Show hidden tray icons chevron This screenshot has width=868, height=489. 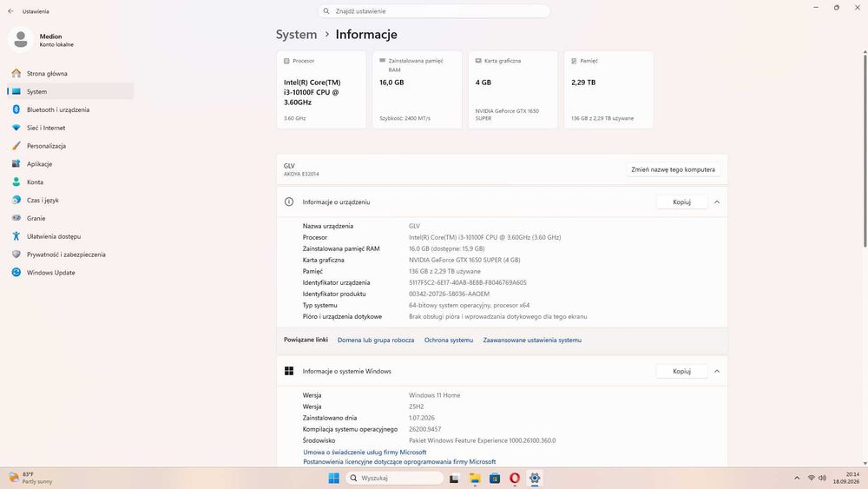pyautogui.click(x=797, y=478)
